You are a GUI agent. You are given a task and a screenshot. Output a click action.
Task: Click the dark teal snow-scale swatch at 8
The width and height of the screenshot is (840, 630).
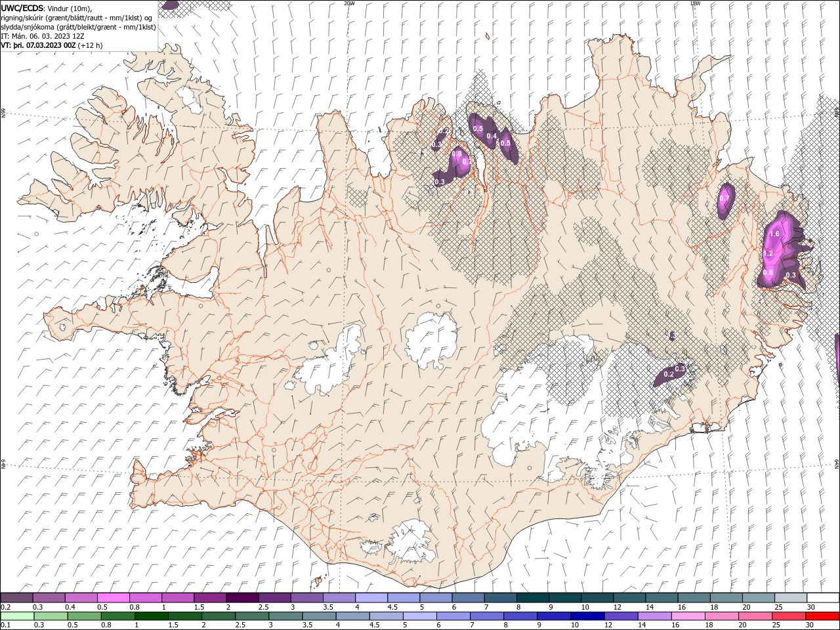click(x=533, y=598)
